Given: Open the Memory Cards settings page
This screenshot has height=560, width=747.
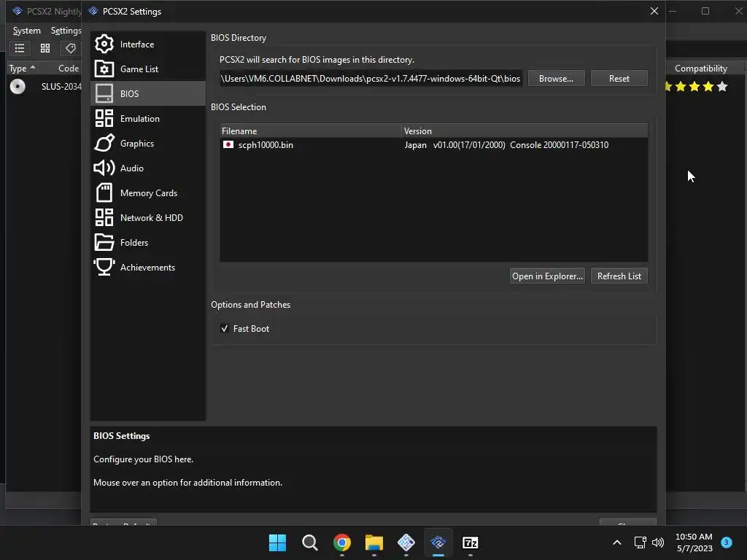Looking at the screenshot, I should (x=147, y=192).
